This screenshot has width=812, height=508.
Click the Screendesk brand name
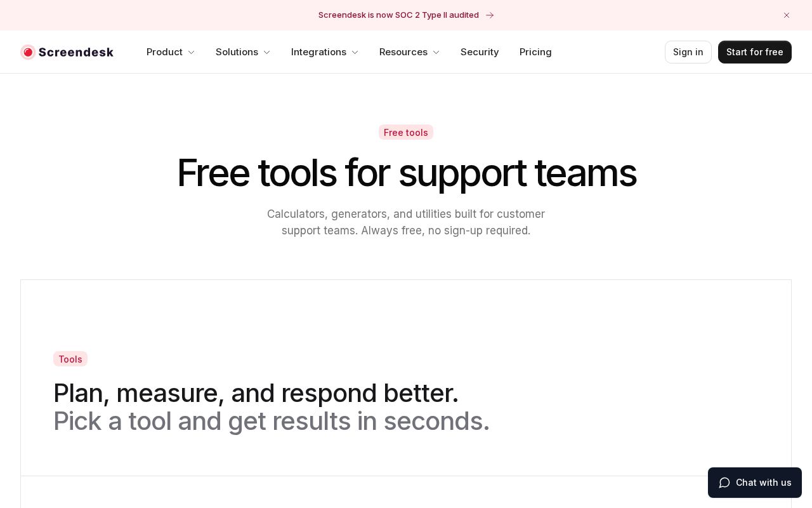pos(76,52)
